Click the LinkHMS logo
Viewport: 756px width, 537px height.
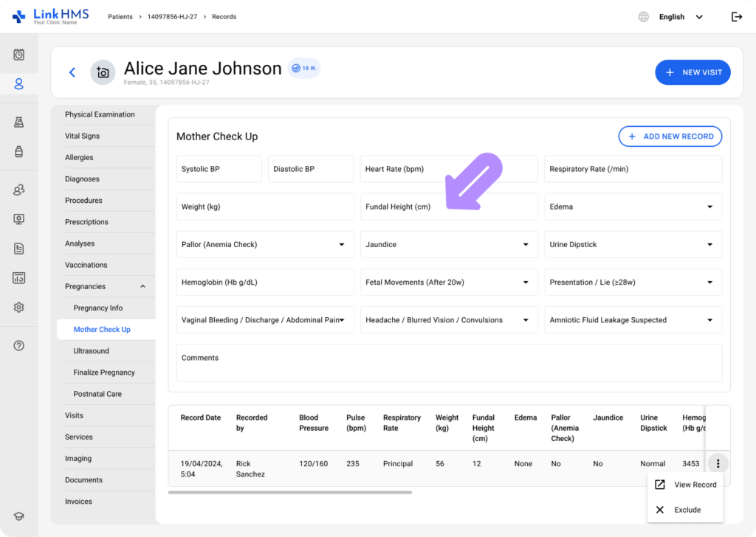coord(51,16)
